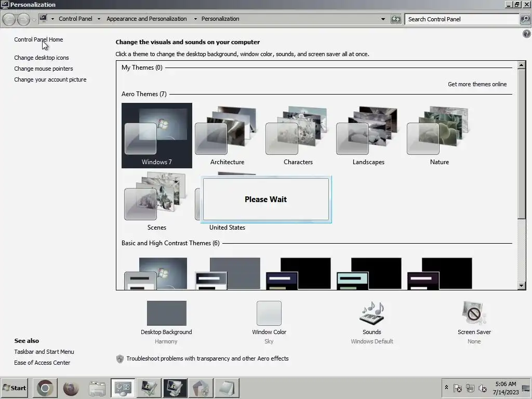The height and width of the screenshot is (399, 532).
Task: Open the help question mark icon
Action: pyautogui.click(x=527, y=34)
